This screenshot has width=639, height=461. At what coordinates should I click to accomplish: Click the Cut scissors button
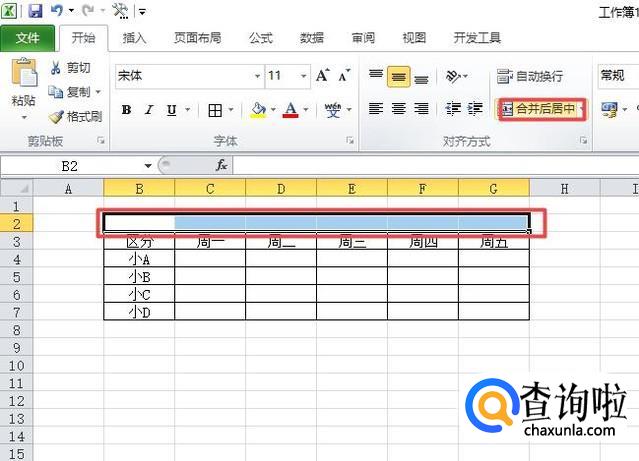click(70, 67)
